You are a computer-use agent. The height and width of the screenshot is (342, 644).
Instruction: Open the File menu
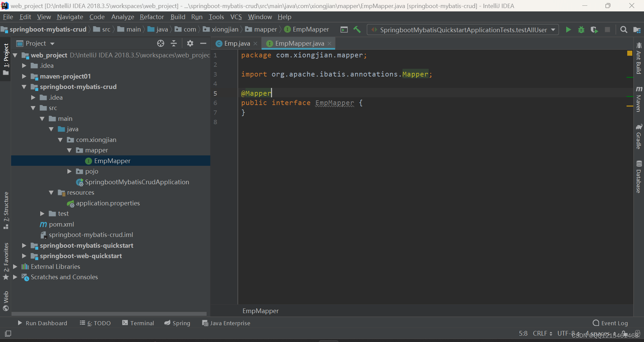tap(8, 17)
